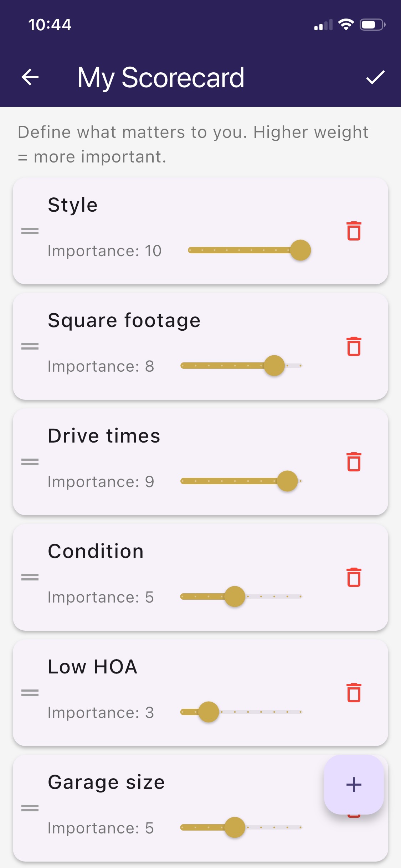Click the Drive times slider thumb

click(287, 481)
